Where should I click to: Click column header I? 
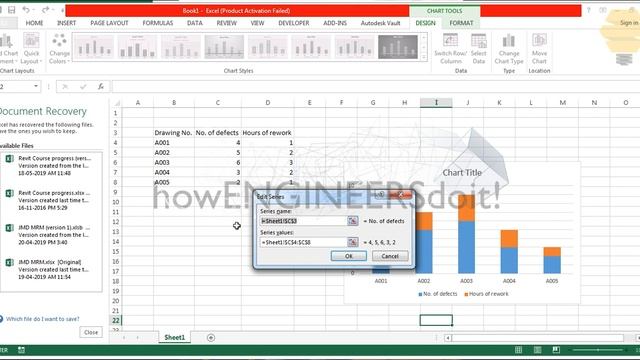coord(436,102)
